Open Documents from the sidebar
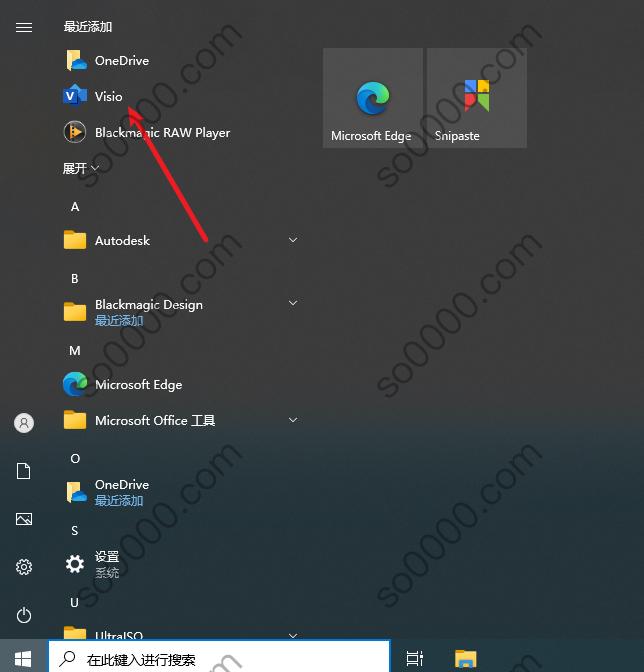The image size is (644, 672). coord(24,471)
